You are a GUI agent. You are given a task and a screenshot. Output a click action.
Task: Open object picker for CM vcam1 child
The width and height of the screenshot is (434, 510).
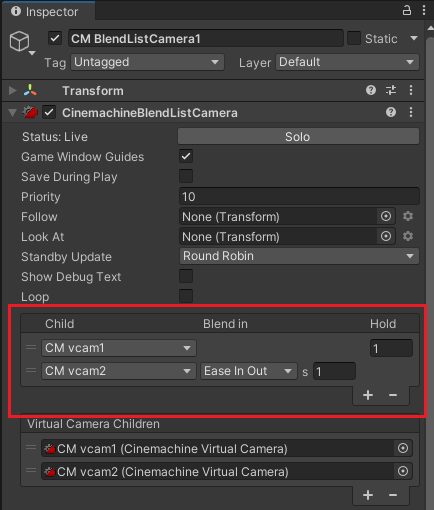click(x=403, y=448)
